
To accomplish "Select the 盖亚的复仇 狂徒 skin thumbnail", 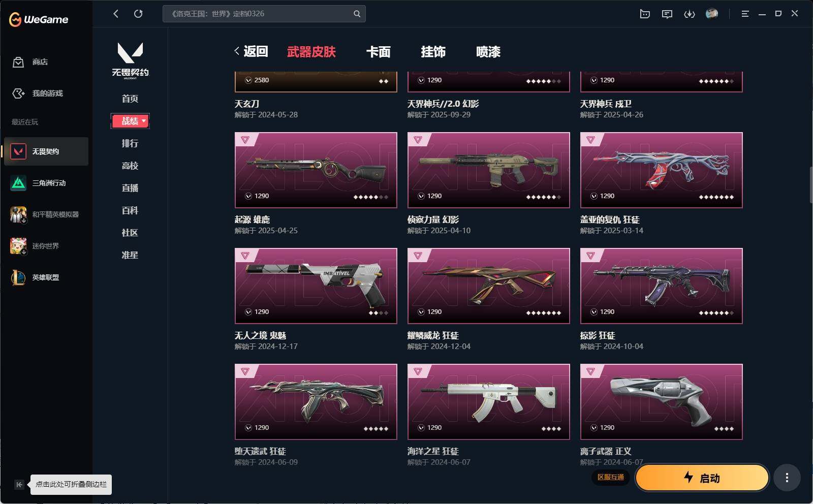I will 661,170.
